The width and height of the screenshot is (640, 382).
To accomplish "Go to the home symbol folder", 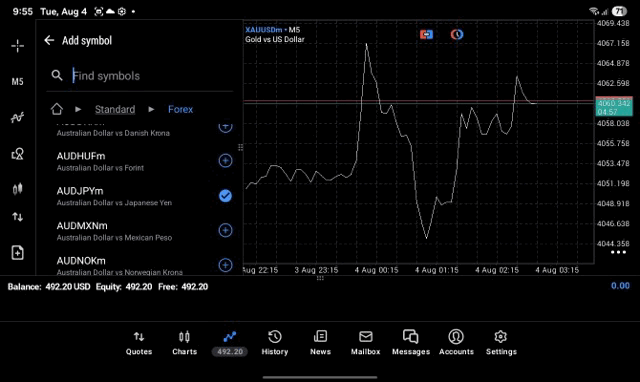I will [x=57, y=109].
